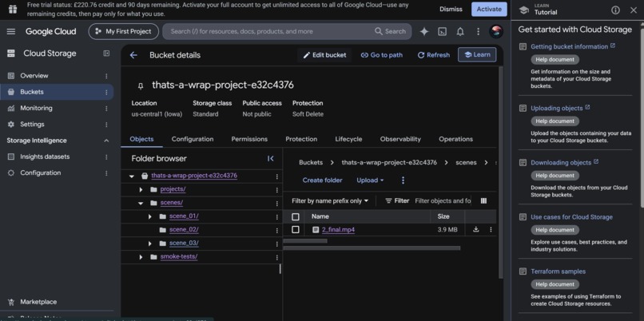Refresh the bucket details
The image size is (644, 321).
coord(433,55)
